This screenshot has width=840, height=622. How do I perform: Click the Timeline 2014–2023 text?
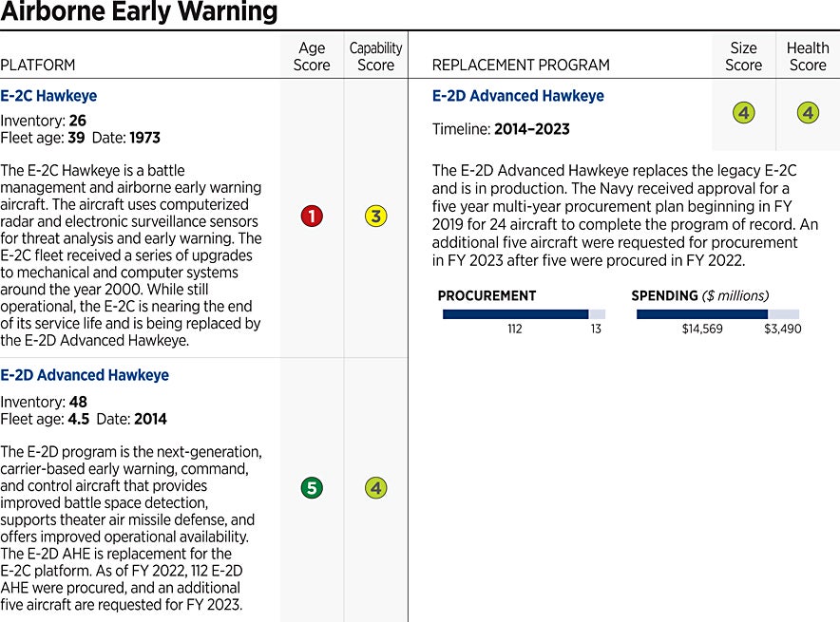tap(501, 129)
